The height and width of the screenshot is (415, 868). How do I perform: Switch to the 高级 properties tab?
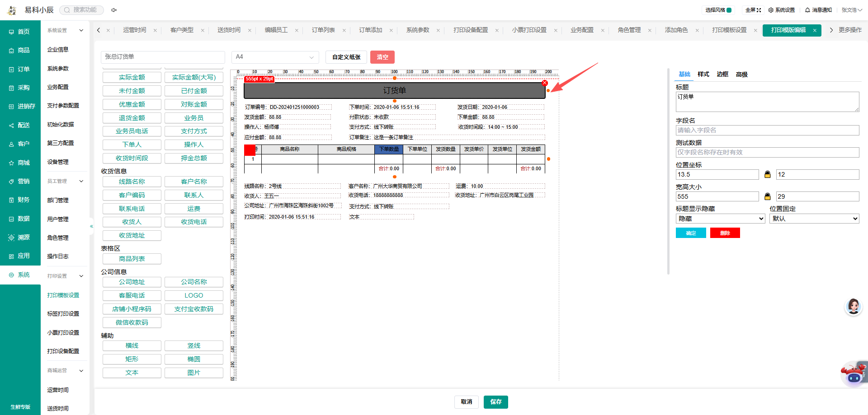742,75
